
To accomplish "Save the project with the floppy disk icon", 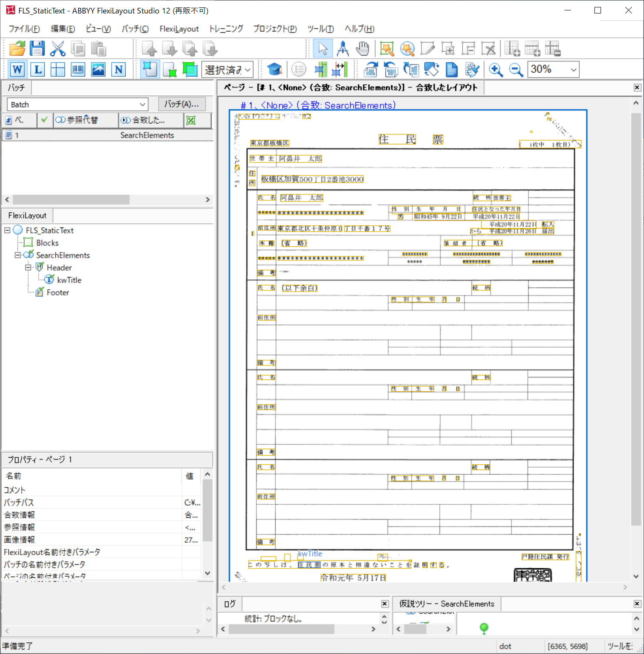I will coord(37,48).
